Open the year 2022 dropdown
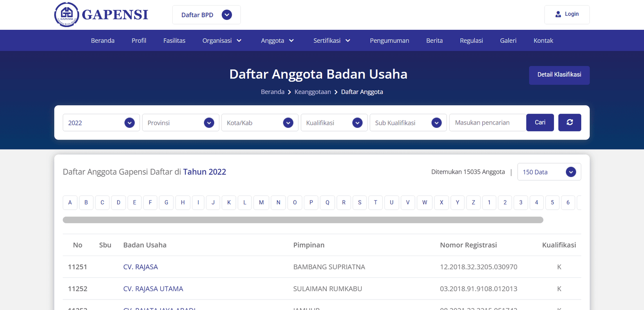The height and width of the screenshot is (310, 644). tap(101, 123)
